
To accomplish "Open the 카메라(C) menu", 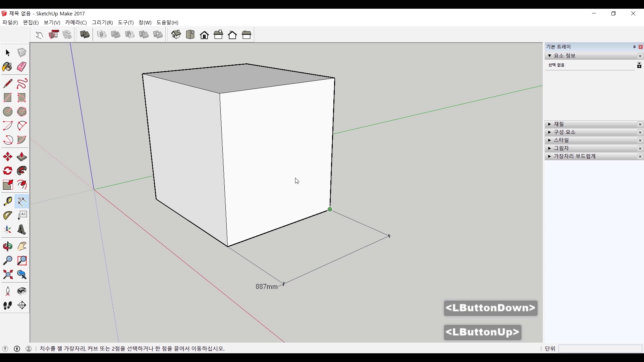I will (76, 22).
